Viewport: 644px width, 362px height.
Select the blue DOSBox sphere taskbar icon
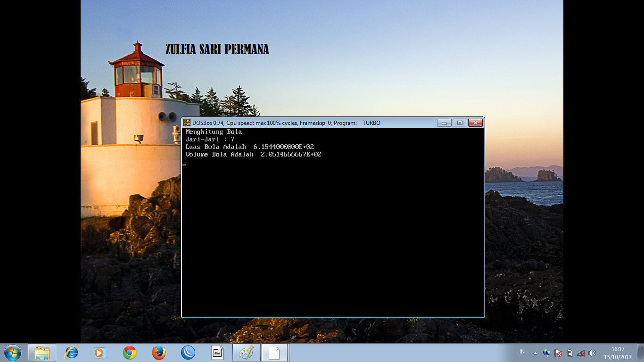coord(188,353)
